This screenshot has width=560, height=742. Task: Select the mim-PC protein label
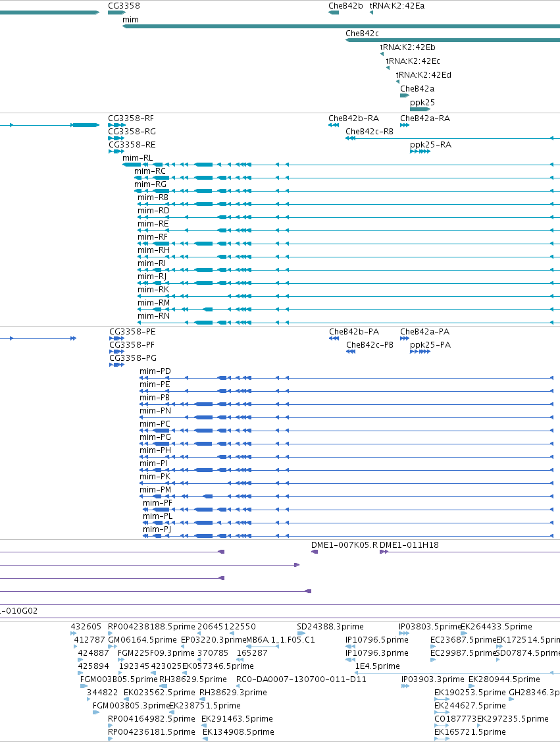(x=155, y=423)
